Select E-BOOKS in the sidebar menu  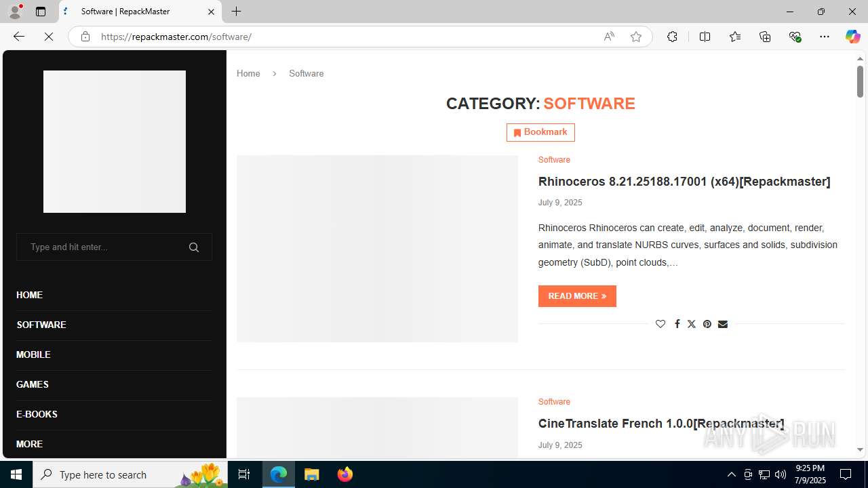pyautogui.click(x=37, y=414)
